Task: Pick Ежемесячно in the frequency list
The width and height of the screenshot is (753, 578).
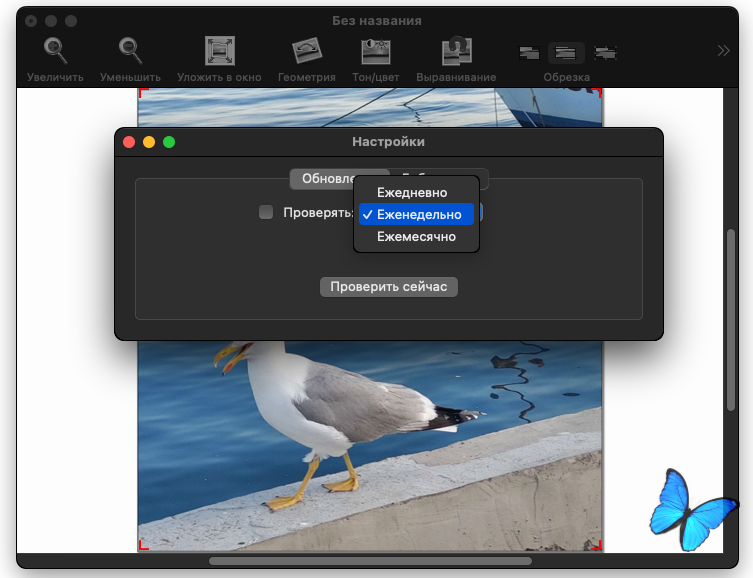Action: 416,237
